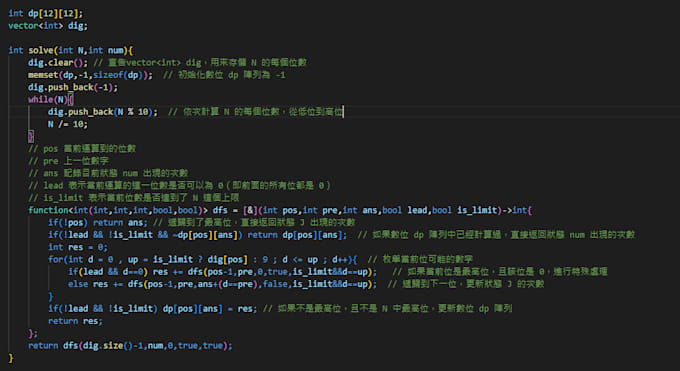
Task: Click the 'dig.push_back(-1);' line
Action: point(73,87)
